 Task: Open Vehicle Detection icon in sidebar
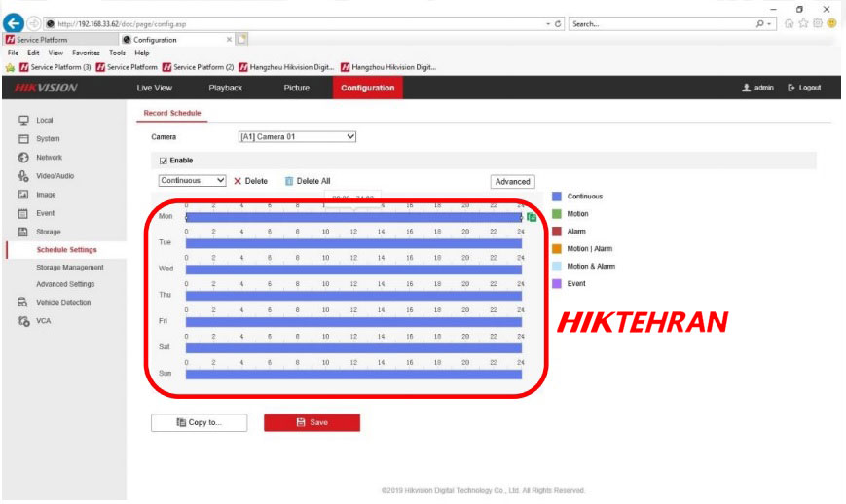coord(23,302)
